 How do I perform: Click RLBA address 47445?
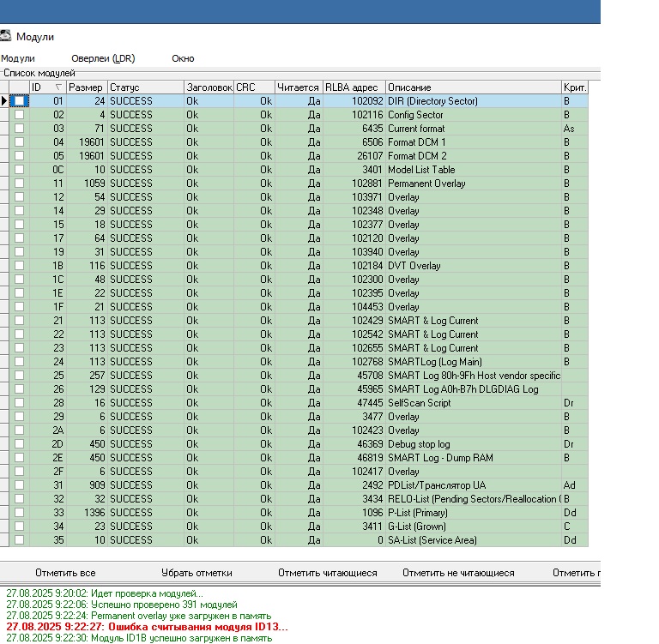click(x=354, y=403)
